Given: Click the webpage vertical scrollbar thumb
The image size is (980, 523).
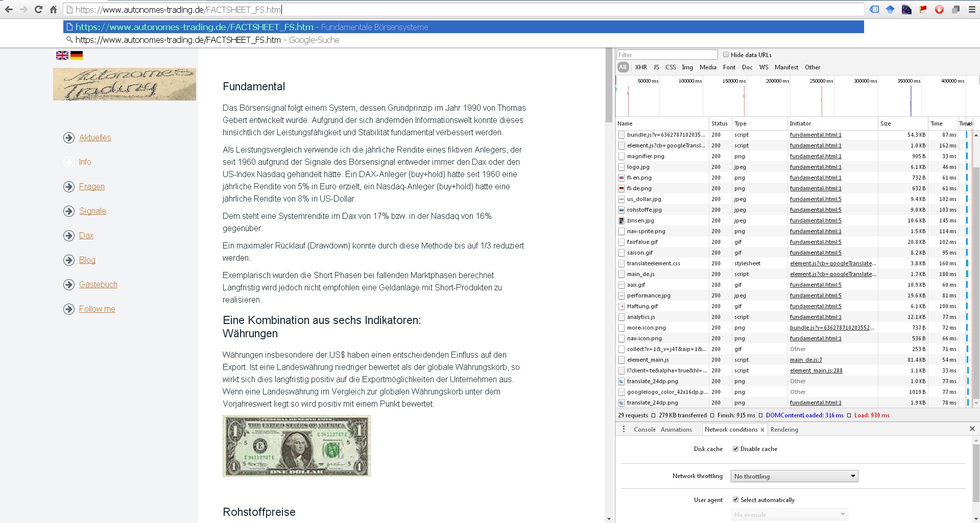Looking at the screenshot, I should click(609, 86).
